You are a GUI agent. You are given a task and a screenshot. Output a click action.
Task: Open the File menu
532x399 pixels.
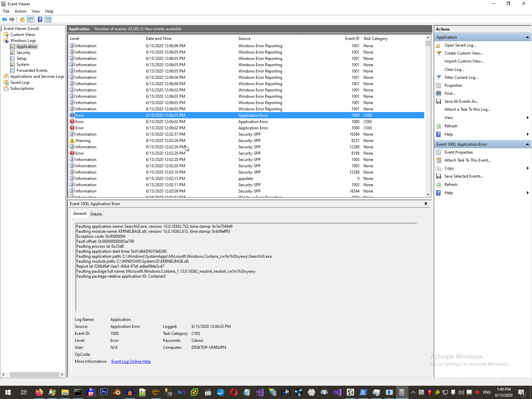[6, 11]
